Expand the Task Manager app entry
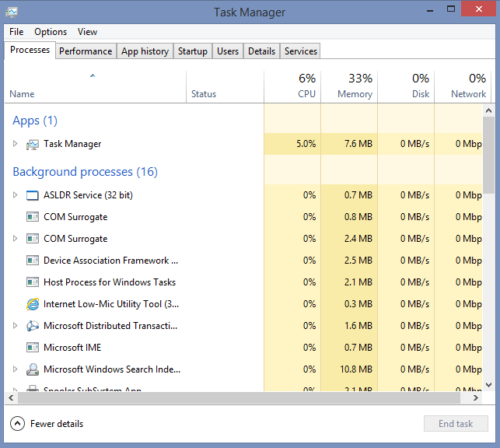 click(15, 144)
